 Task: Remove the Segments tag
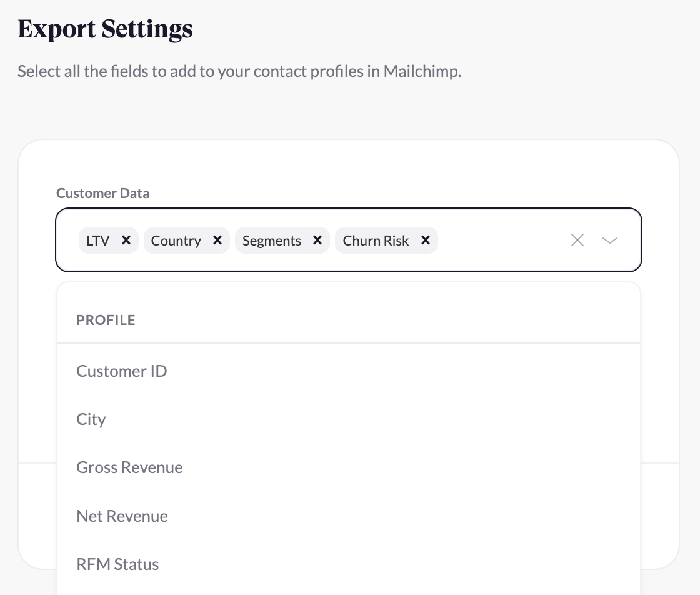pyautogui.click(x=317, y=241)
